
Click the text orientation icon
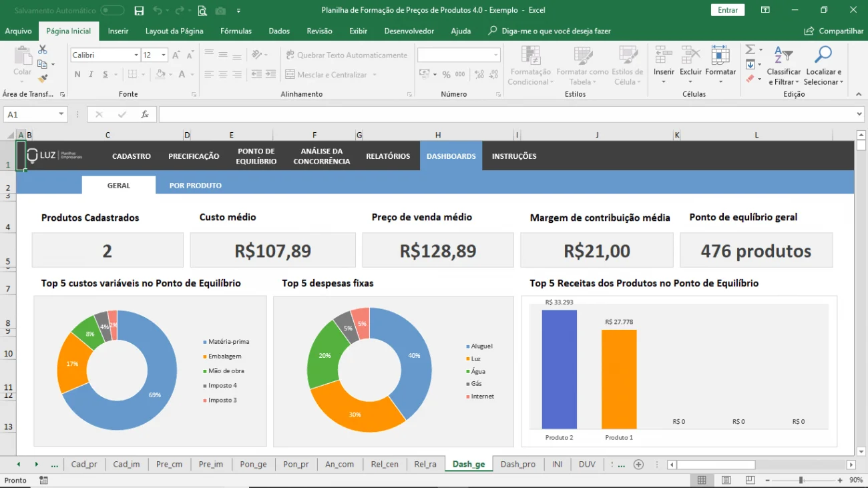pyautogui.click(x=257, y=55)
